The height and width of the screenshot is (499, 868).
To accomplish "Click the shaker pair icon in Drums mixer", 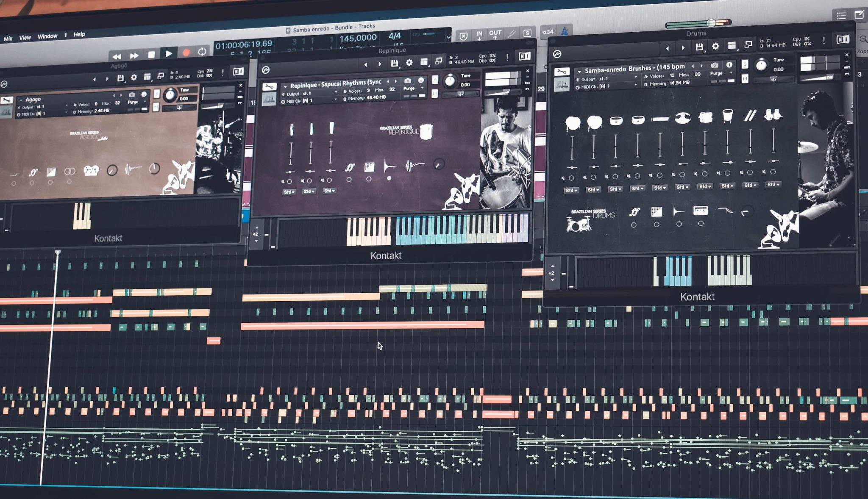I will (x=773, y=114).
